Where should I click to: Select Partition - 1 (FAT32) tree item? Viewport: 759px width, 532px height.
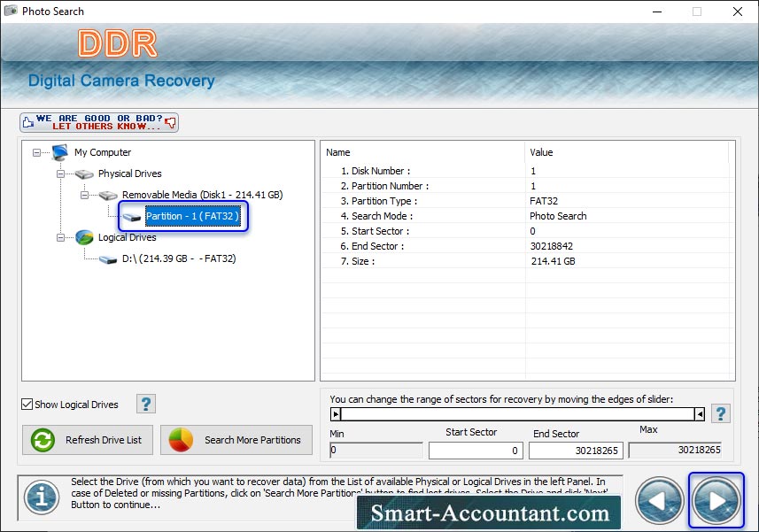pos(193,216)
